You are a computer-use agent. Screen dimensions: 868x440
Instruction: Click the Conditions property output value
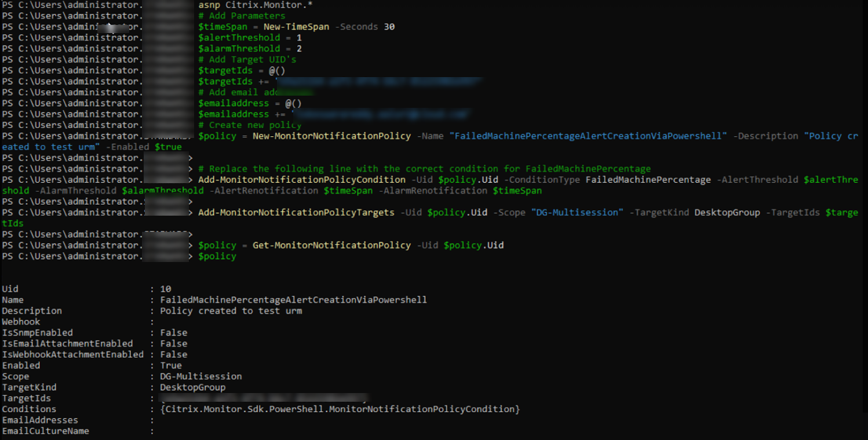340,409
